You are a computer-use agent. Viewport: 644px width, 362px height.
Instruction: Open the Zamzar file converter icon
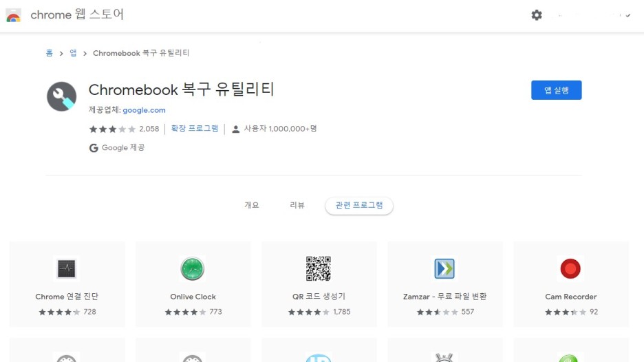coord(444,268)
